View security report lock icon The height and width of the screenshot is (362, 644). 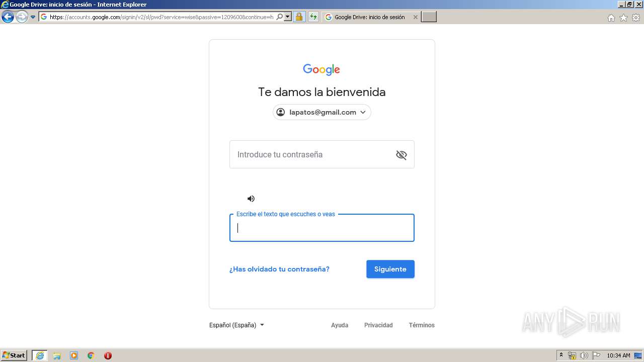click(299, 17)
